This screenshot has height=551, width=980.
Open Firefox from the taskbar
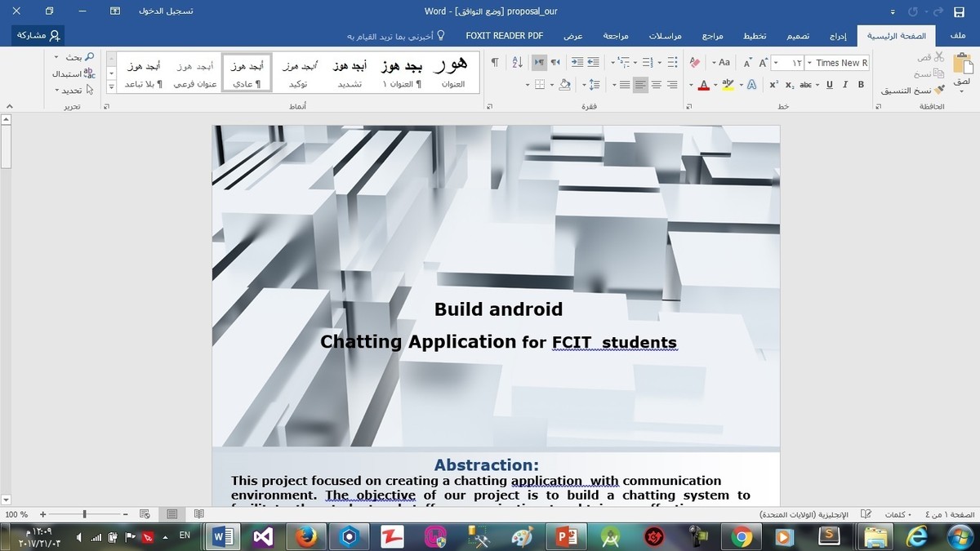307,537
